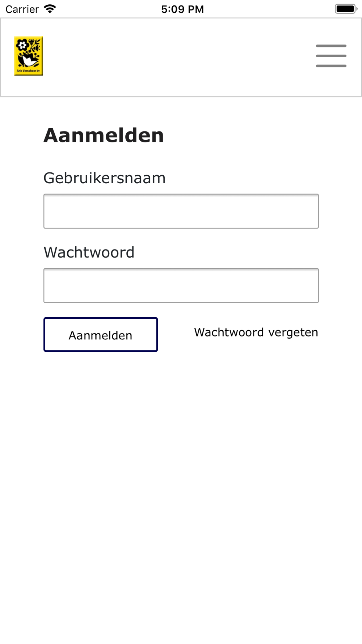Click the blank area below the login form
The image size is (362, 644).
(x=181, y=489)
